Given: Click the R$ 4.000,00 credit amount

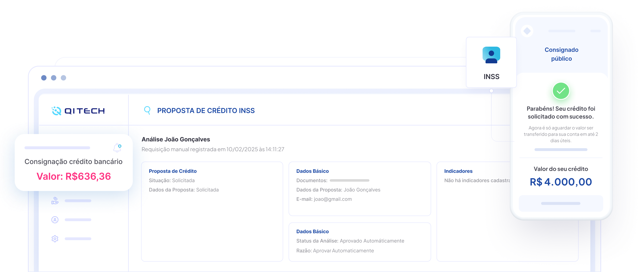Looking at the screenshot, I should point(560,182).
